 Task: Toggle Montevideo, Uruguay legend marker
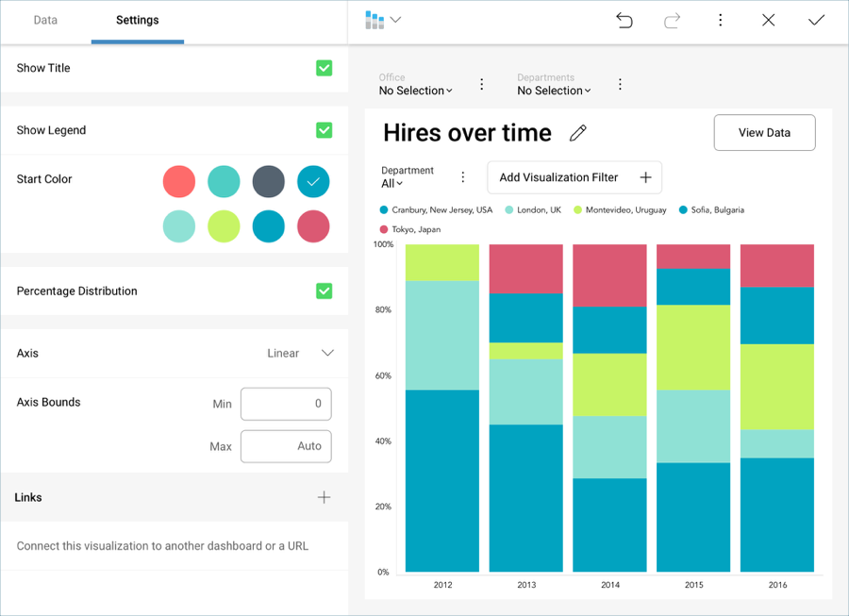coord(577,210)
